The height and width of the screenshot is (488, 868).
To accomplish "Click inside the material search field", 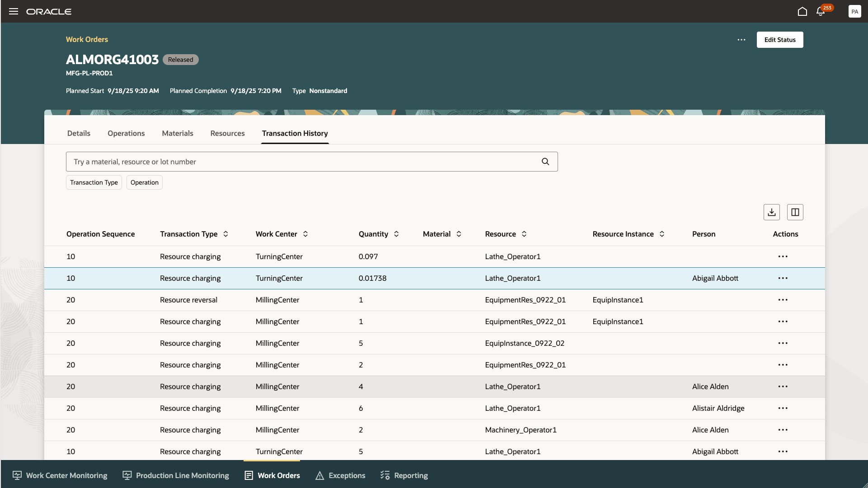I will click(x=271, y=161).
